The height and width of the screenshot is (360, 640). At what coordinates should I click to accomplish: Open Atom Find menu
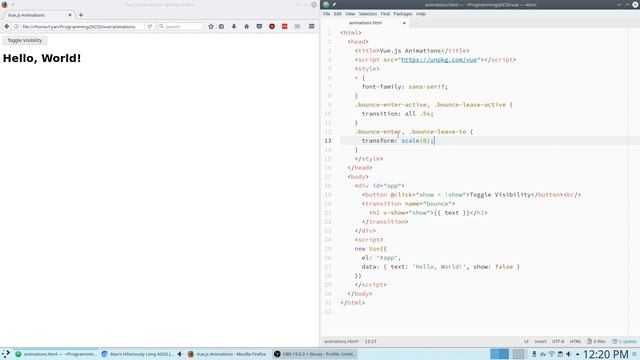pyautogui.click(x=385, y=14)
